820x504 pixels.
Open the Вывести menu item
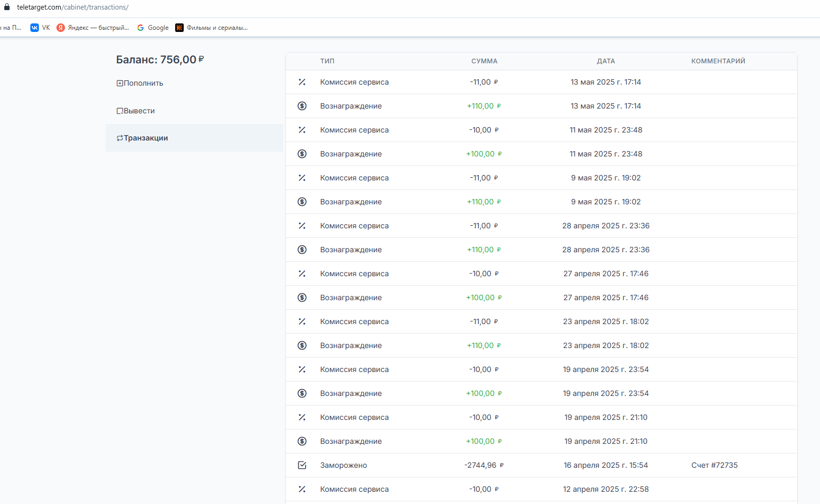click(x=136, y=111)
